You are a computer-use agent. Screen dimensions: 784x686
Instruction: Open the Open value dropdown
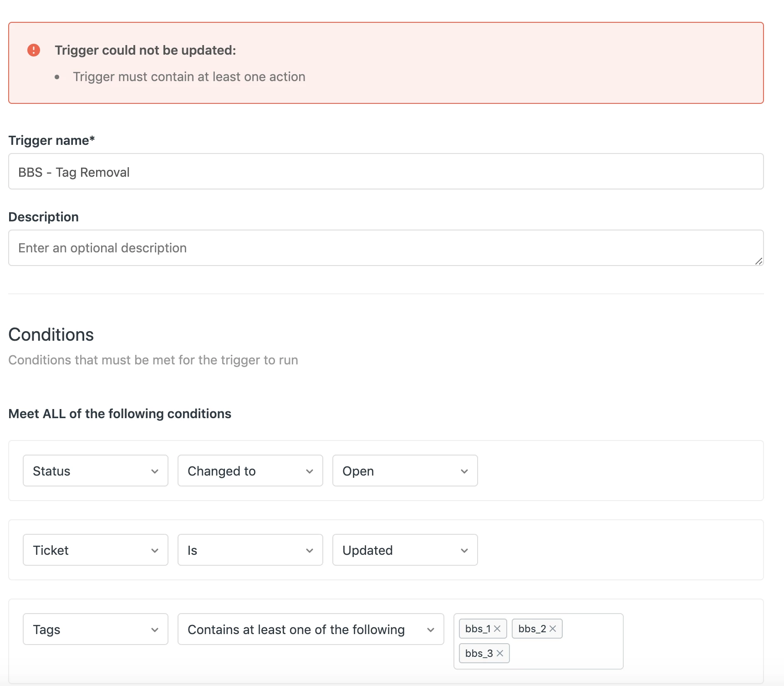tap(405, 471)
